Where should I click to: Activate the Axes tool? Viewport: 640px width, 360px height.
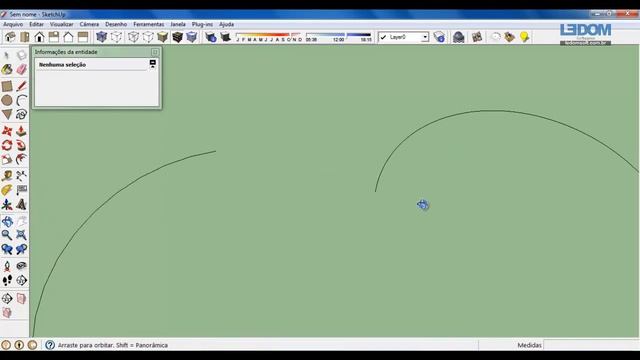click(7, 204)
